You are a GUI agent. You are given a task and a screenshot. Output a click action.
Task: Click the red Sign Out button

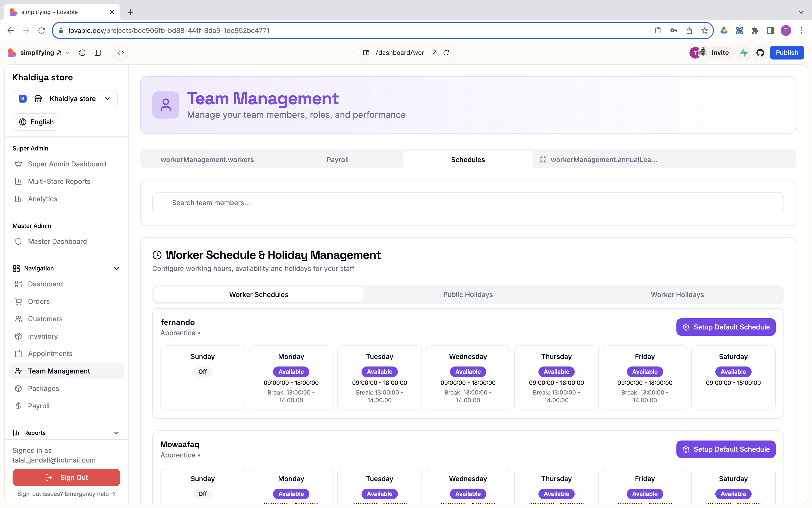pos(66,478)
